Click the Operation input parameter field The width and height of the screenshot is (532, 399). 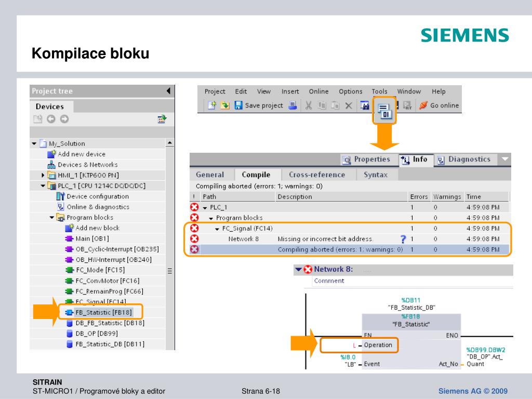point(359,345)
